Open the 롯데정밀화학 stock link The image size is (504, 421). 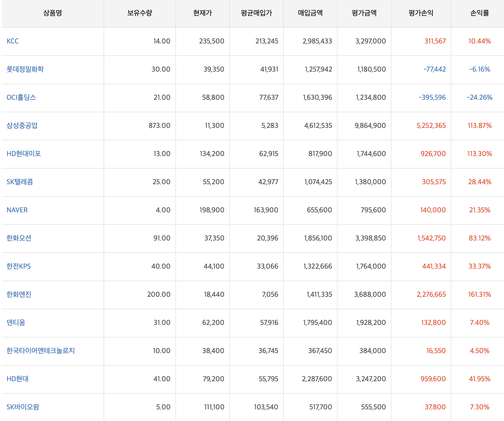tap(25, 69)
